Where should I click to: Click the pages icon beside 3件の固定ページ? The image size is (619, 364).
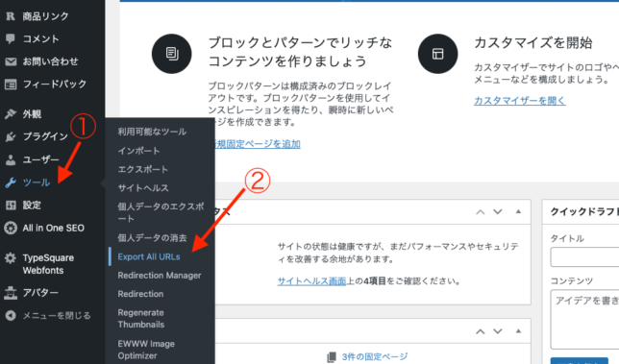pos(332,357)
